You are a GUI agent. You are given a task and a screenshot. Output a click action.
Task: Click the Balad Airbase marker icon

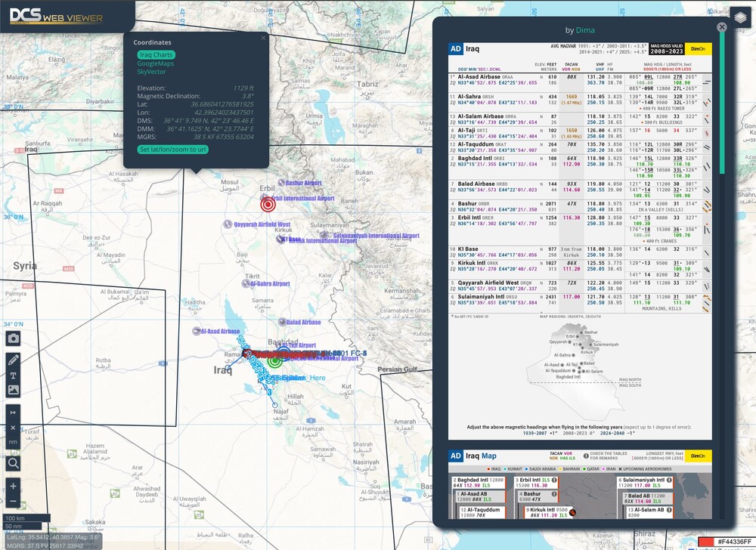(x=282, y=322)
